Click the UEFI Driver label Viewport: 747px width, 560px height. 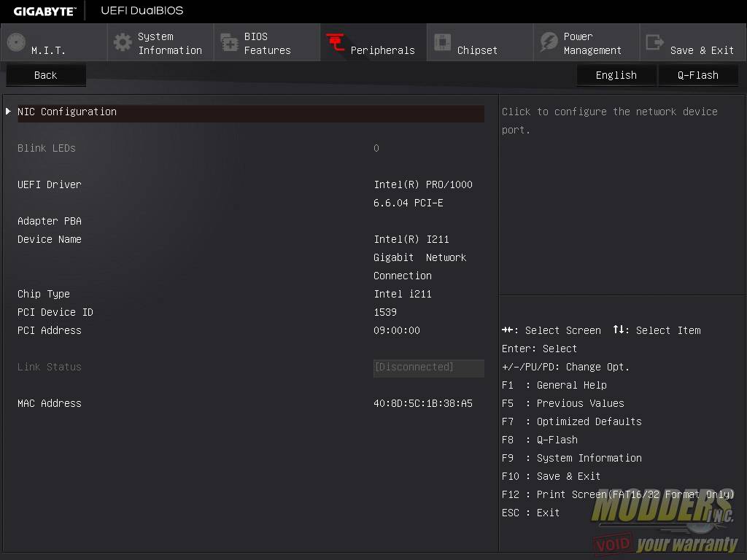point(50,184)
